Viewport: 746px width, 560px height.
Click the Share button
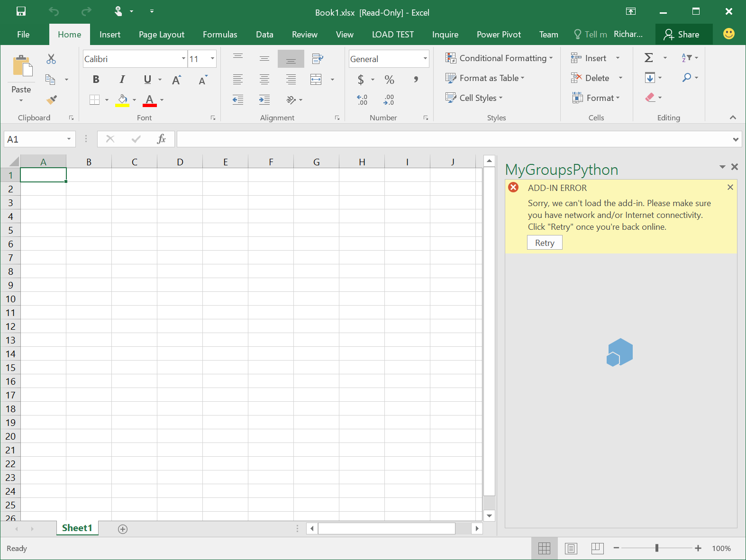pyautogui.click(x=683, y=34)
